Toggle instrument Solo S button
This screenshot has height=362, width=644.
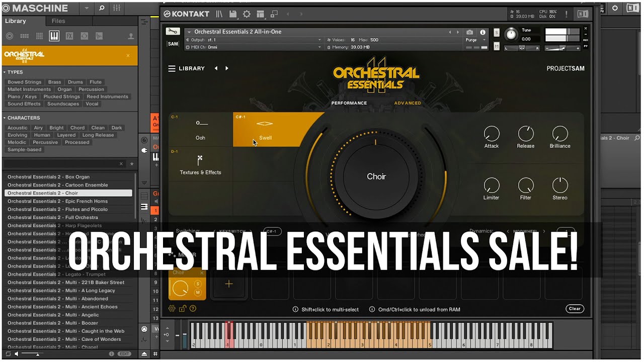497,33
